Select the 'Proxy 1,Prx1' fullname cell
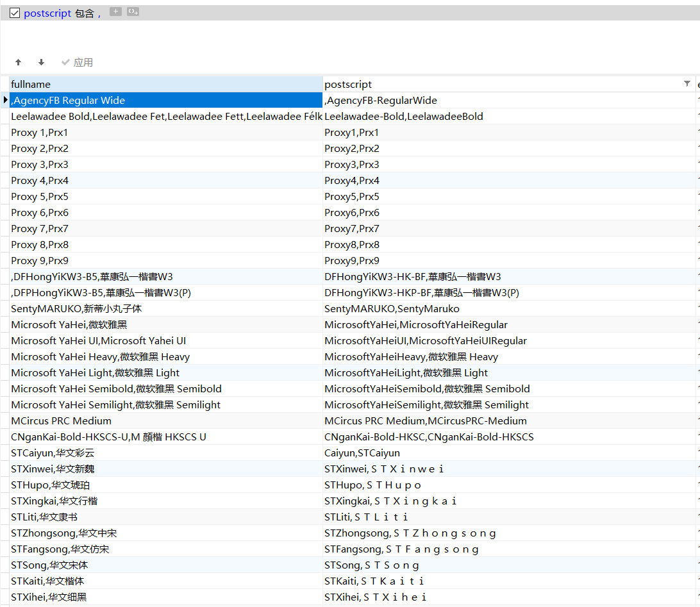 [165, 133]
